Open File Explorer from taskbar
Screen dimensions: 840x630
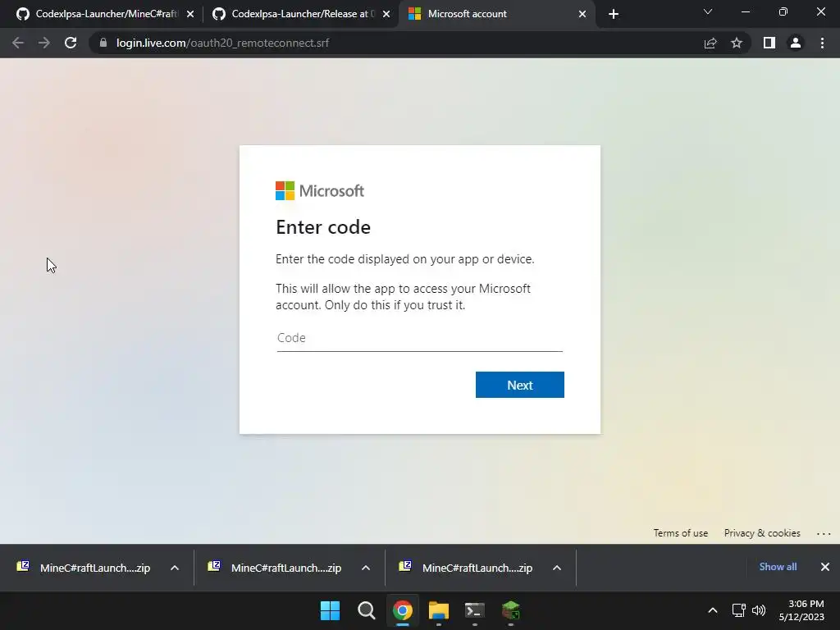[x=439, y=610]
